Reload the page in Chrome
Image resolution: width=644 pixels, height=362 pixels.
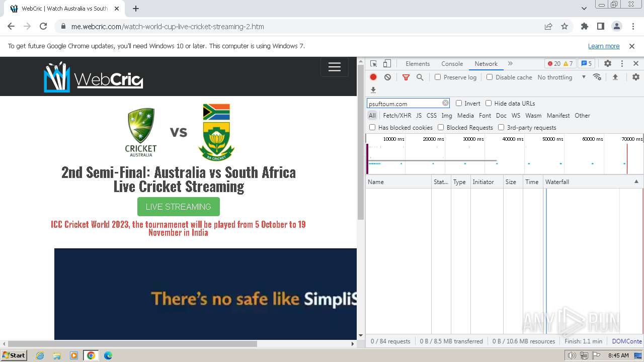[x=43, y=27]
